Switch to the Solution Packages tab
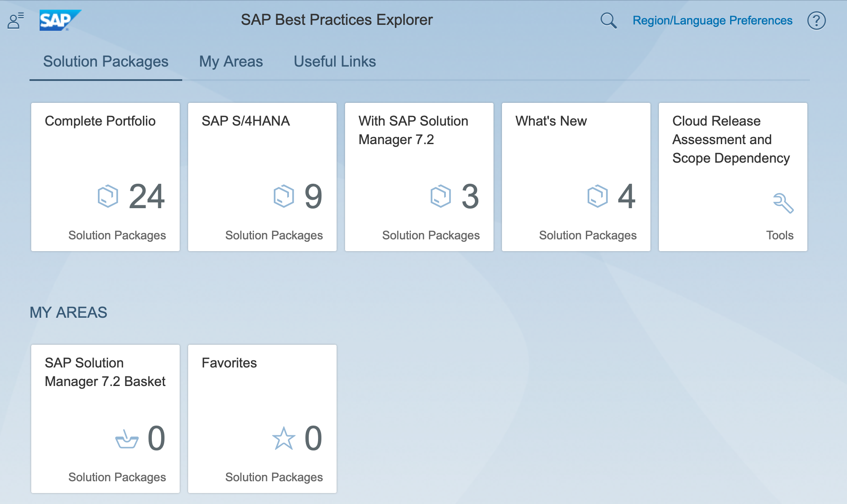 point(106,62)
